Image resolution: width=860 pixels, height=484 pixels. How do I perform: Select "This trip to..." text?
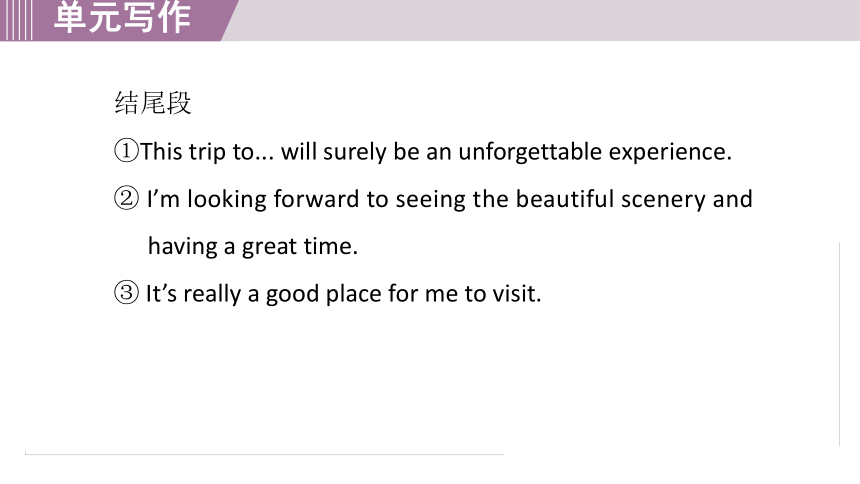click(207, 152)
